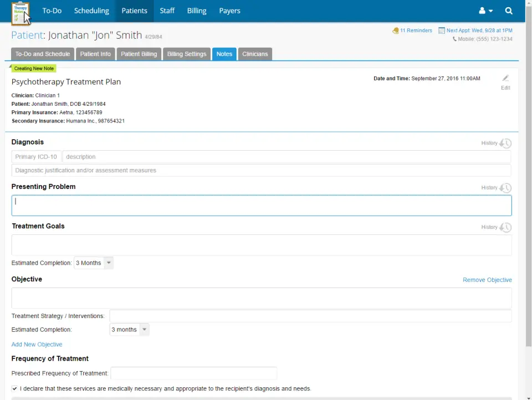This screenshot has width=532, height=400.
Task: Open the Objective's 3 months completion dropdown
Action: 129,329
